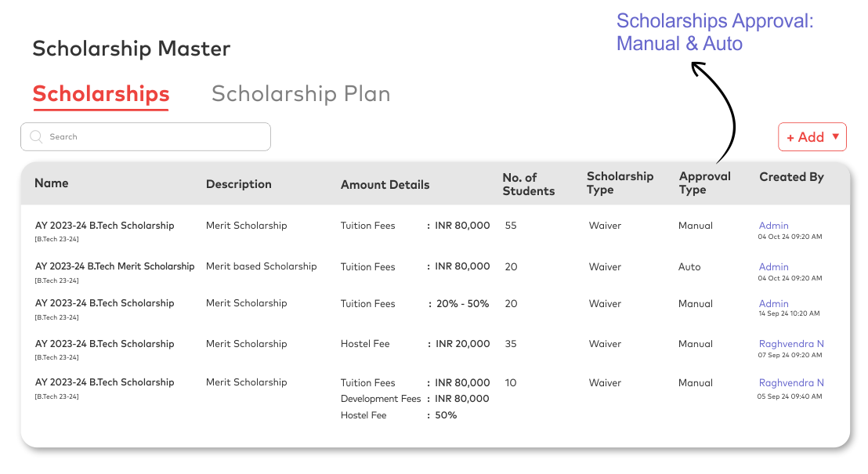Click the Auto approval type cell
The height and width of the screenshot is (474, 868).
coord(689,267)
